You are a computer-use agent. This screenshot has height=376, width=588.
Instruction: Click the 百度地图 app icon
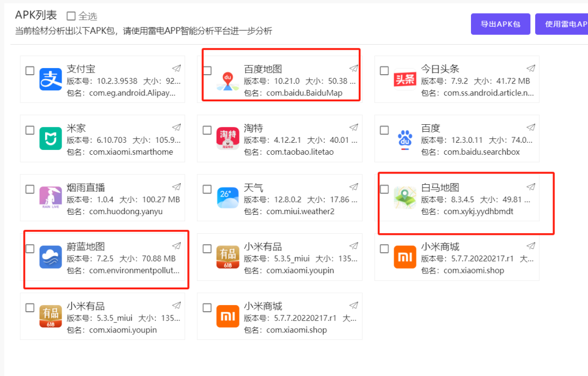(228, 81)
